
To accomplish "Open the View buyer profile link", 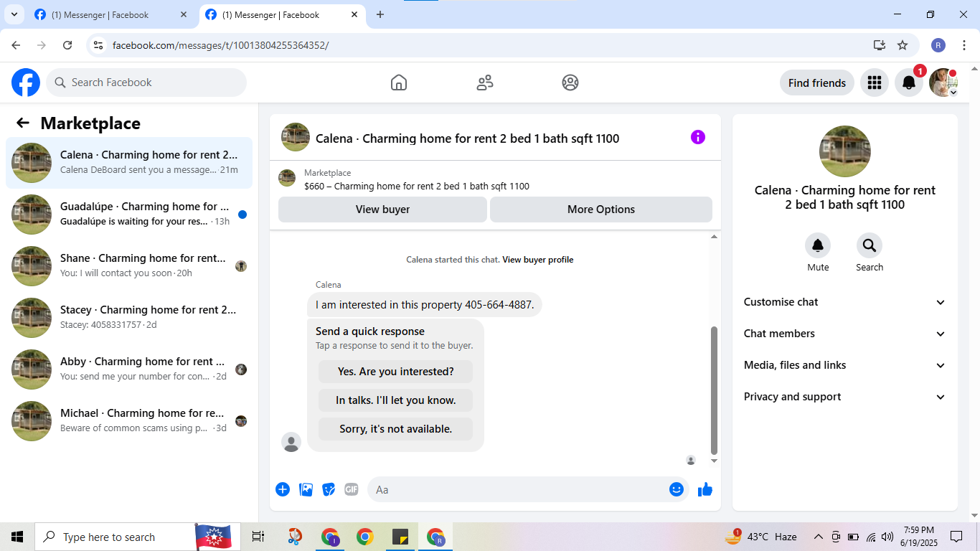I will click(538, 260).
